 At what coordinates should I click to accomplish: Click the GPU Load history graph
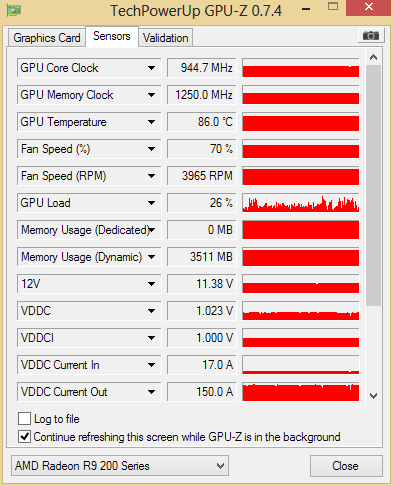coord(301,203)
